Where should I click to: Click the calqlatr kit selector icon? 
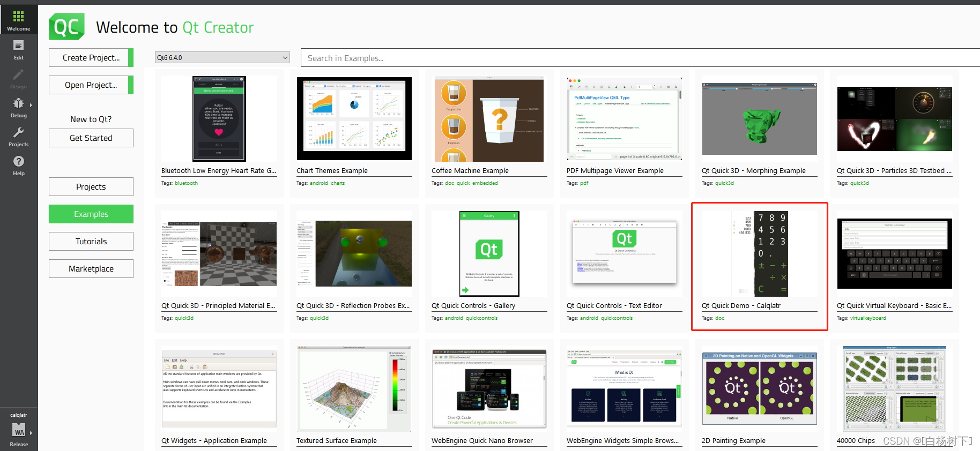[x=19, y=430]
